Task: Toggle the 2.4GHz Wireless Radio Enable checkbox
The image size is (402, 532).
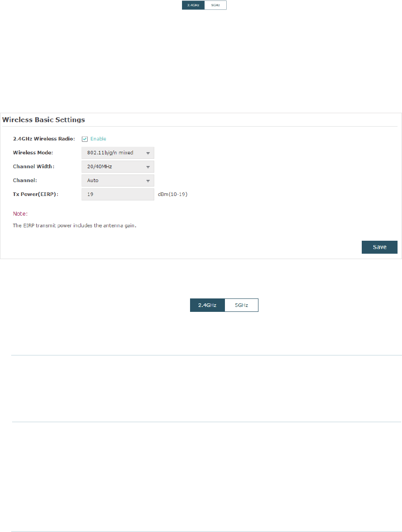Action: point(85,139)
